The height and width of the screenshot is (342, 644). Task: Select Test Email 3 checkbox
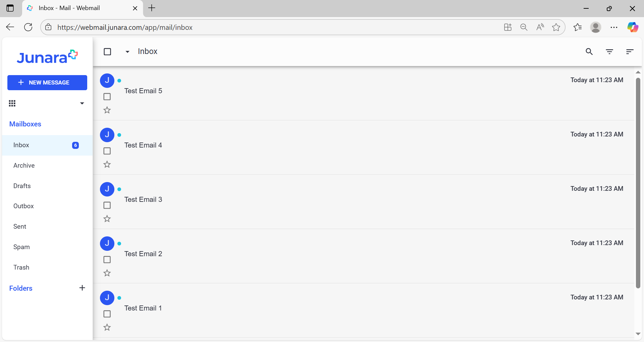coord(107,205)
